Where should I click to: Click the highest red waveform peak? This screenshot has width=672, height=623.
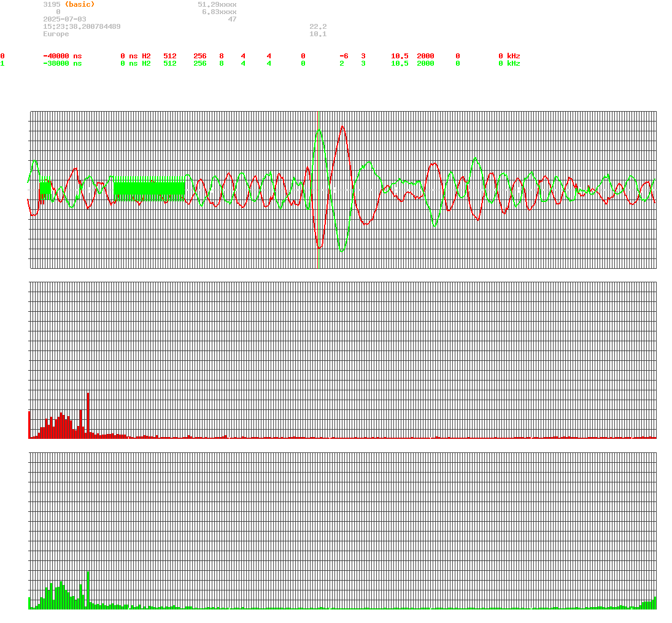click(x=342, y=126)
